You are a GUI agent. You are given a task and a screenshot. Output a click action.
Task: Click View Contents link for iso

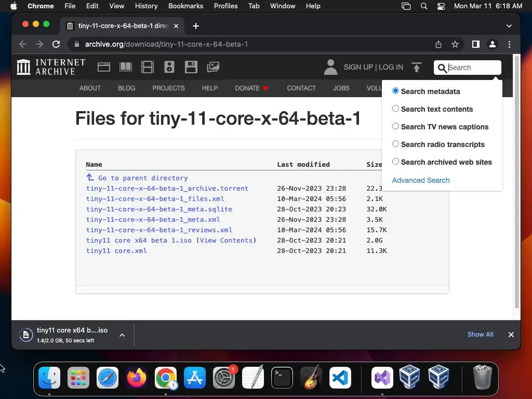tap(226, 240)
